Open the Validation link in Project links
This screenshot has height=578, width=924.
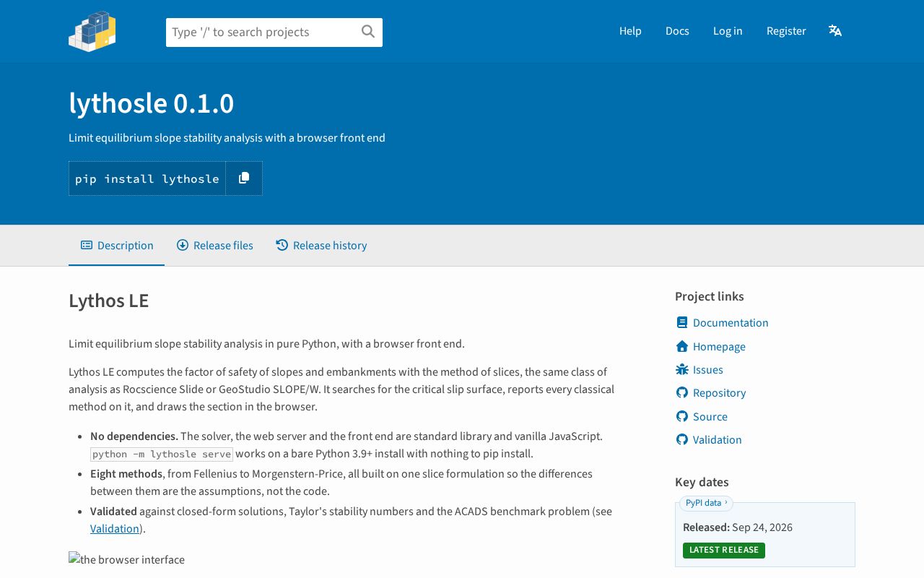click(x=717, y=439)
